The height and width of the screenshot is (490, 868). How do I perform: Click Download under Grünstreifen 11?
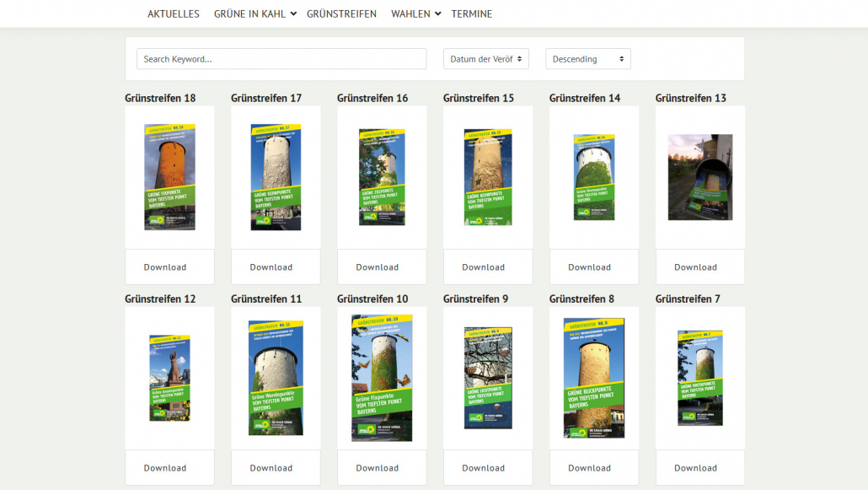271,468
